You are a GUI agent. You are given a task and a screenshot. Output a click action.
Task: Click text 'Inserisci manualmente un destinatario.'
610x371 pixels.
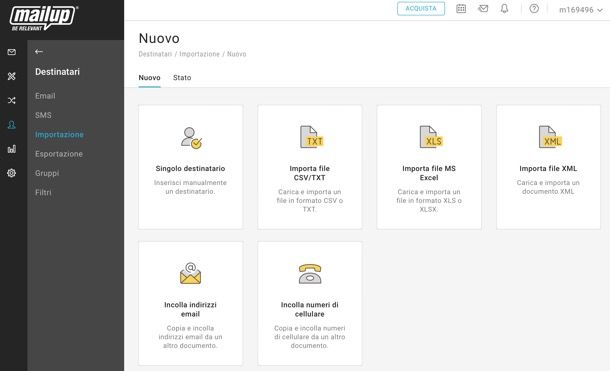(190, 187)
